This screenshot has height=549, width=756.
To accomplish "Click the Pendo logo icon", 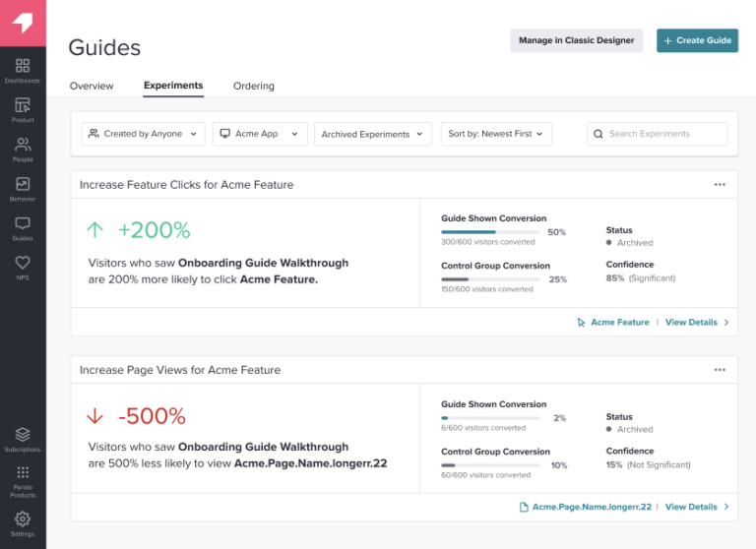I will pos(23,24).
